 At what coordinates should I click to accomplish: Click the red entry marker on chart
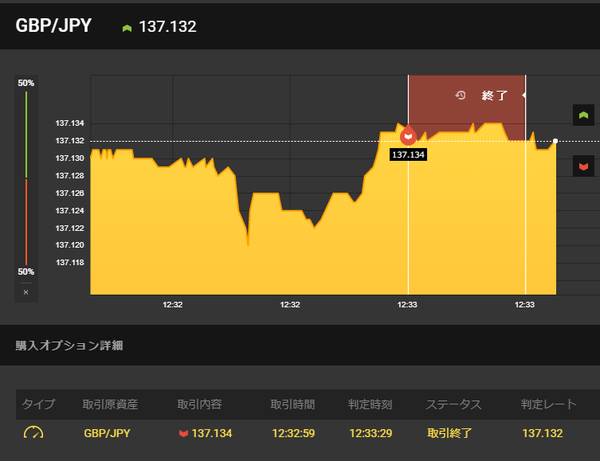point(408,135)
